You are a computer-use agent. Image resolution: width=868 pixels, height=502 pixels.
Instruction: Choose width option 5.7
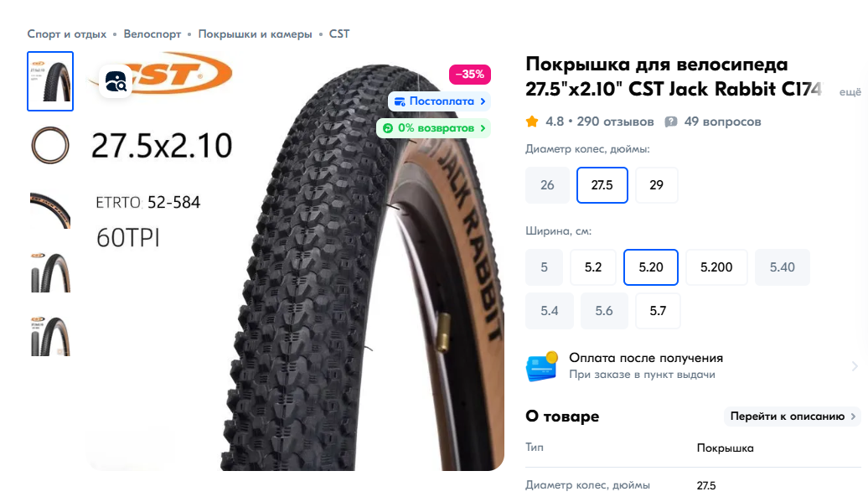pyautogui.click(x=658, y=311)
